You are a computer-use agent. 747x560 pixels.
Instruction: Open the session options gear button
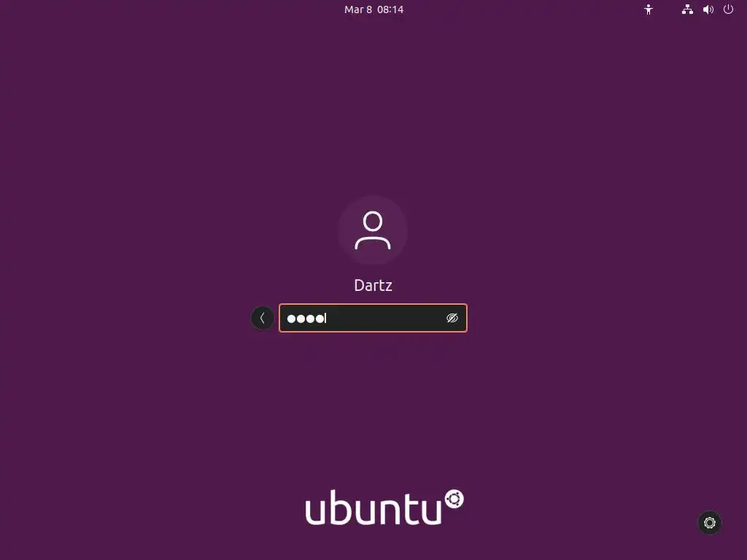click(709, 523)
